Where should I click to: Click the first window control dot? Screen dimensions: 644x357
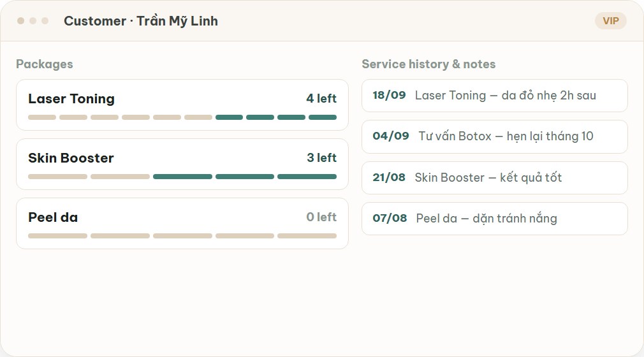(x=20, y=20)
